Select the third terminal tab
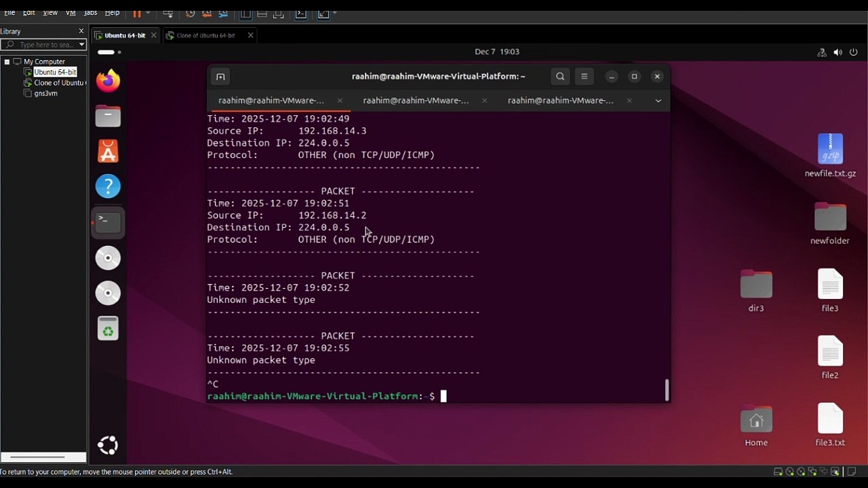The width and height of the screenshot is (868, 488). pyautogui.click(x=561, y=100)
